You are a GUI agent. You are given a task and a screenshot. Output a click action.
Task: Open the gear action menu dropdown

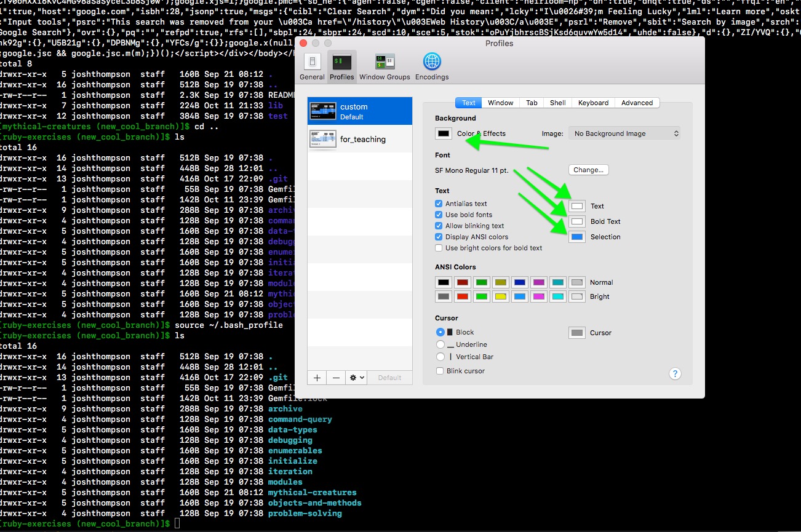point(357,378)
